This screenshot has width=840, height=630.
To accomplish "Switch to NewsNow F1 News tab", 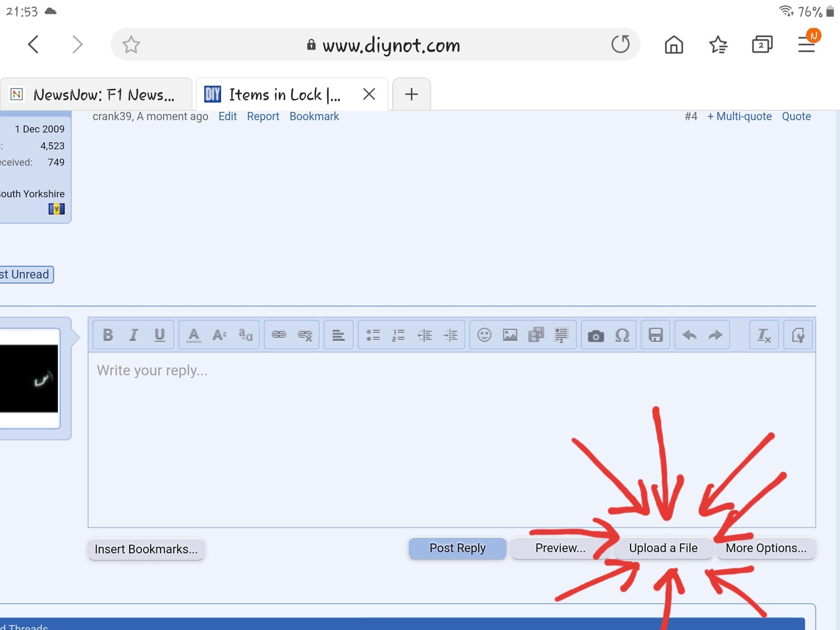I will click(97, 94).
